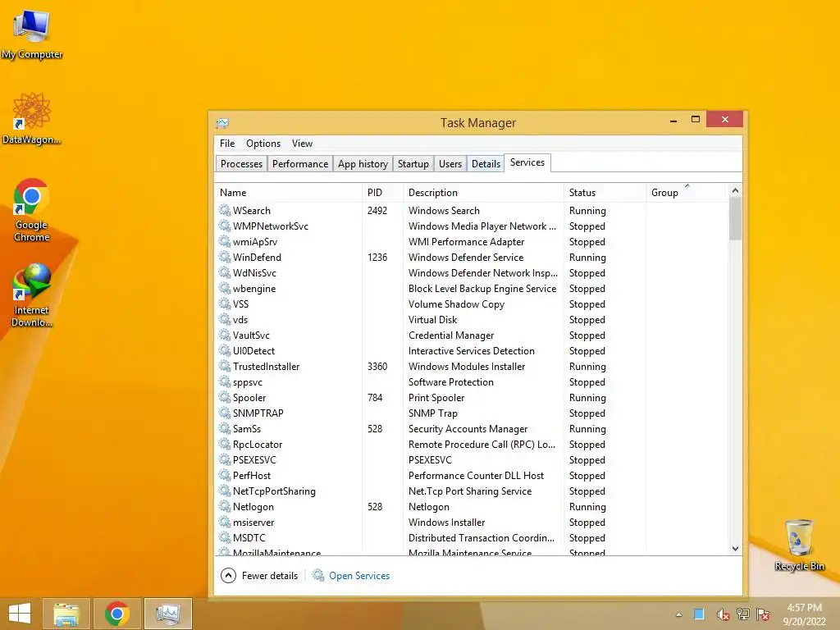This screenshot has height=630, width=840.
Task: Open the DataWagon desktop shortcut
Action: (32, 118)
